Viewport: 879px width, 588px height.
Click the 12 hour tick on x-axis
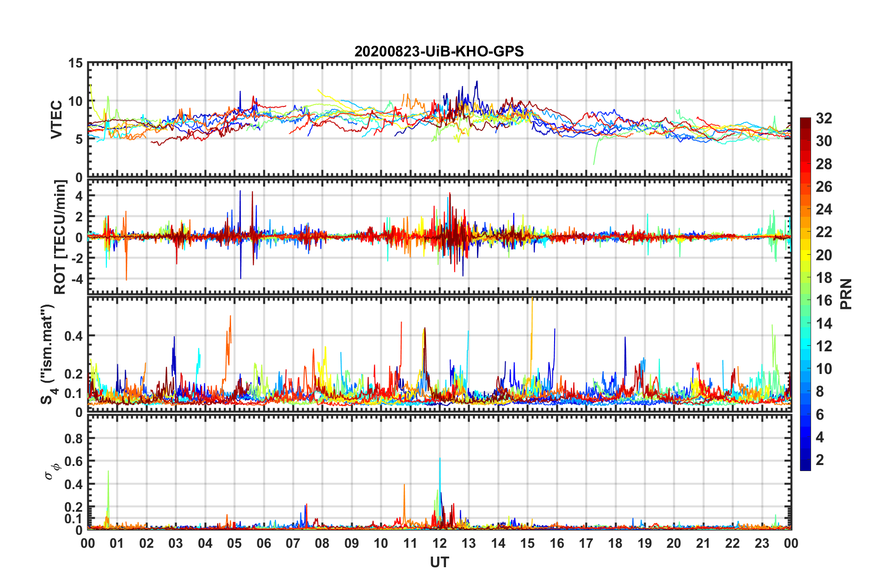tap(439, 543)
